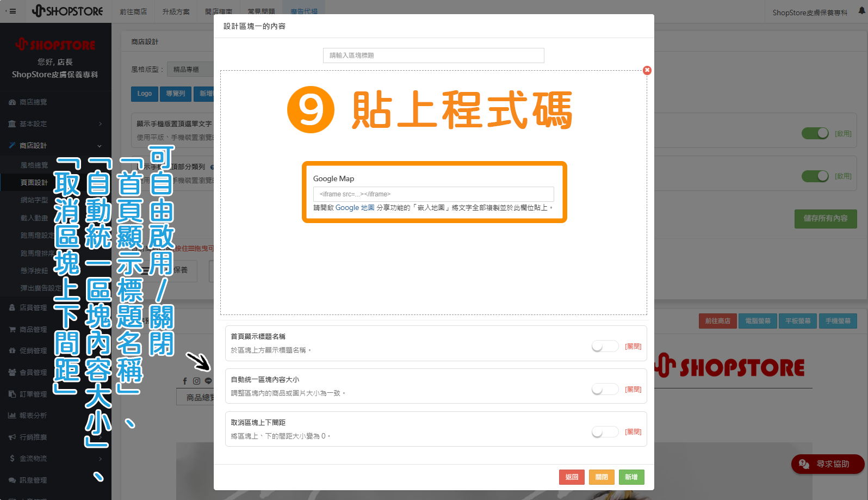Click the green 儲存所有內容 button
The image size is (868, 500).
point(826,219)
